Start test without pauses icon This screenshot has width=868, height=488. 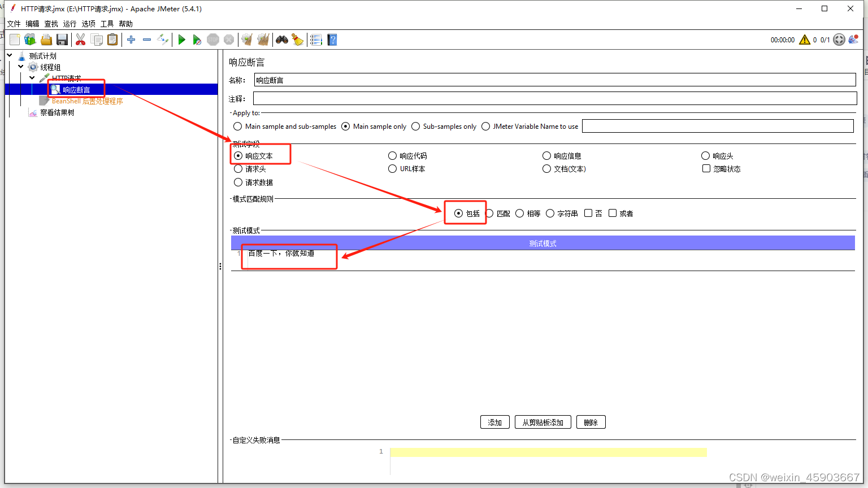[x=197, y=40]
